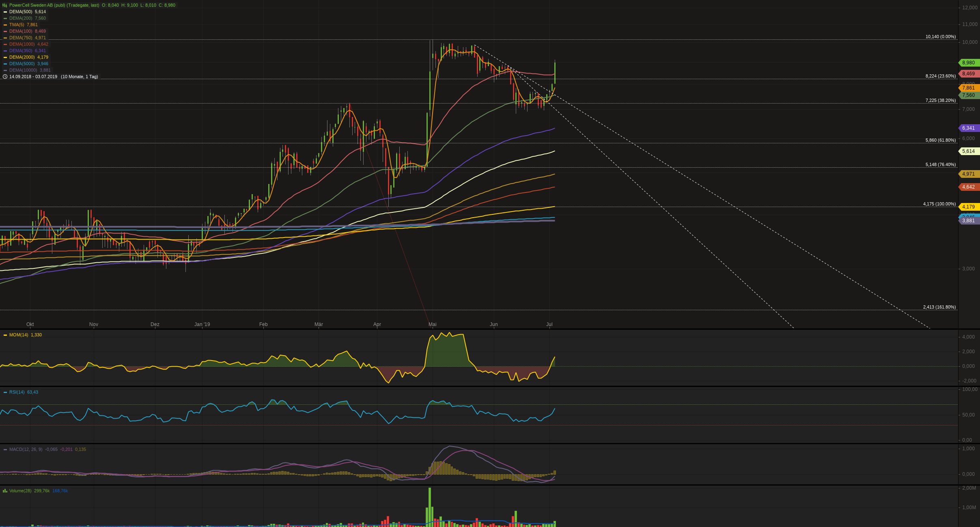
Task: Open the MACD(12, 26, 9) indicator label
Action: (26, 449)
